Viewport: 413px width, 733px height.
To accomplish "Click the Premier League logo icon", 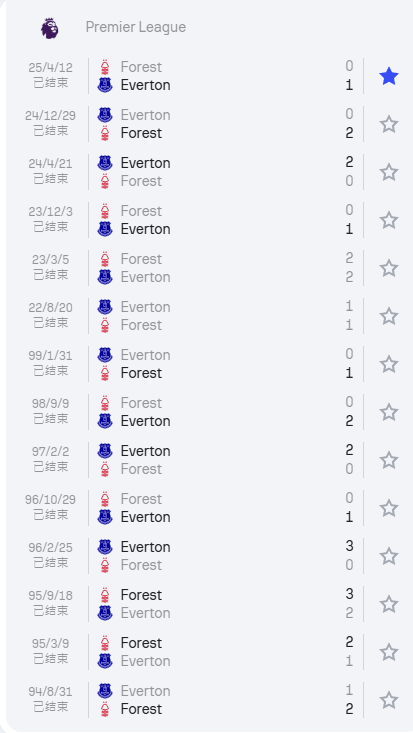I will pos(50,28).
